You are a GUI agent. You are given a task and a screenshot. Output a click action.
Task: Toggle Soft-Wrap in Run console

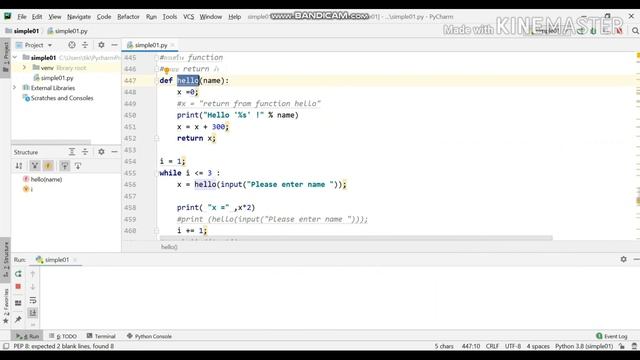[33, 301]
